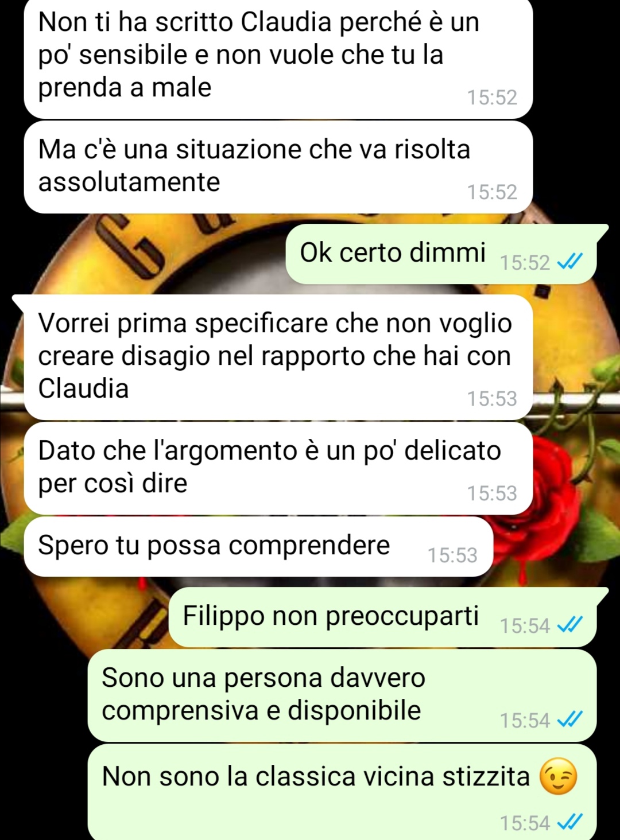Tap the blue double-check on 'Ok certo dimmi'
Image resolution: width=620 pixels, height=840 pixels.
570,262
